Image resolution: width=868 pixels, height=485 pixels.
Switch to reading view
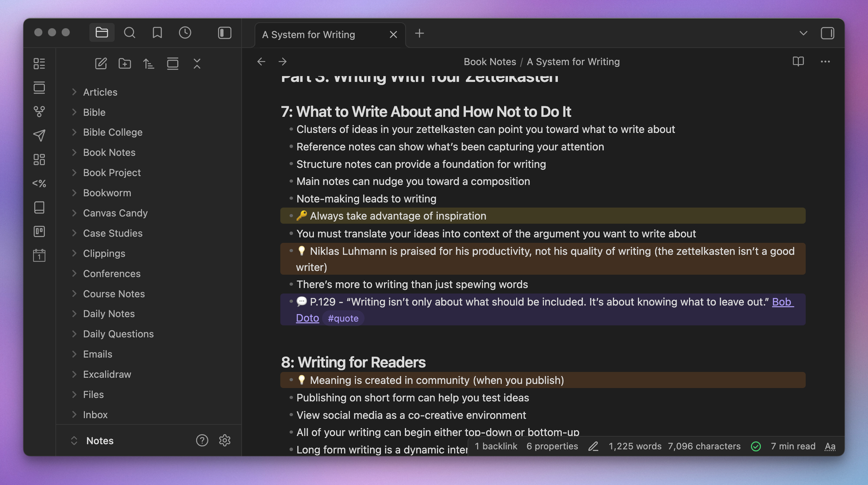(x=798, y=62)
